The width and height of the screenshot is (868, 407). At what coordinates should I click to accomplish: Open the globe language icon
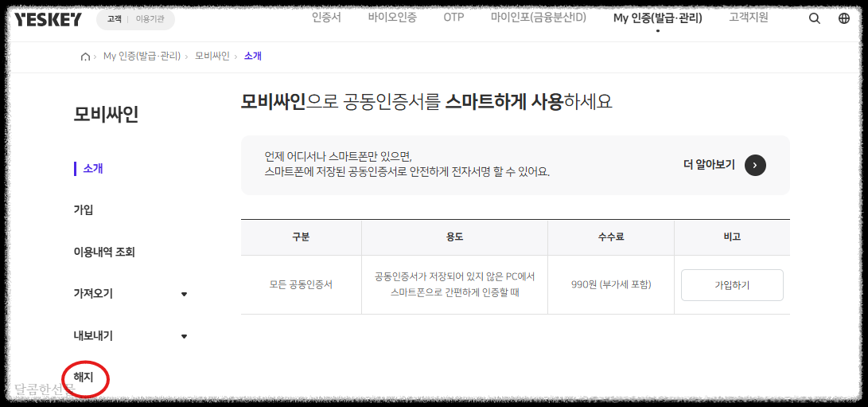point(844,18)
